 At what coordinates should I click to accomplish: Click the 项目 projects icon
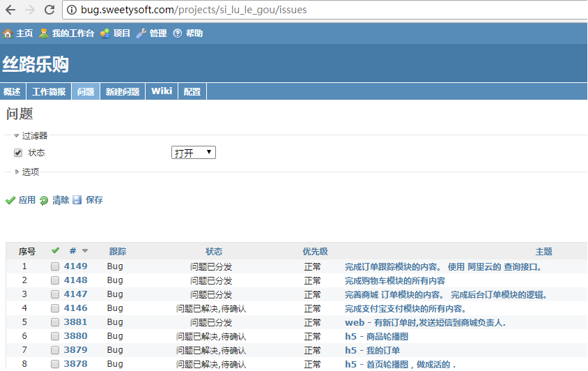105,33
